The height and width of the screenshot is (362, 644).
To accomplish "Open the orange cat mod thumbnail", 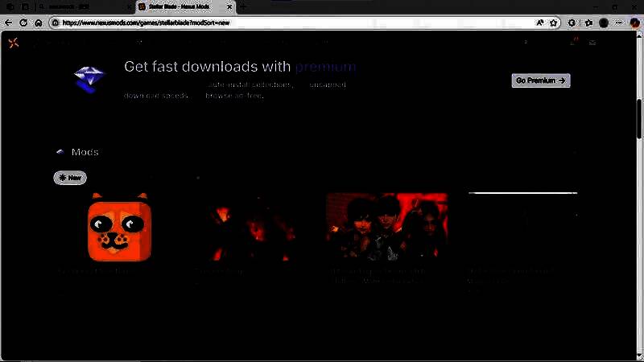I will [119, 227].
